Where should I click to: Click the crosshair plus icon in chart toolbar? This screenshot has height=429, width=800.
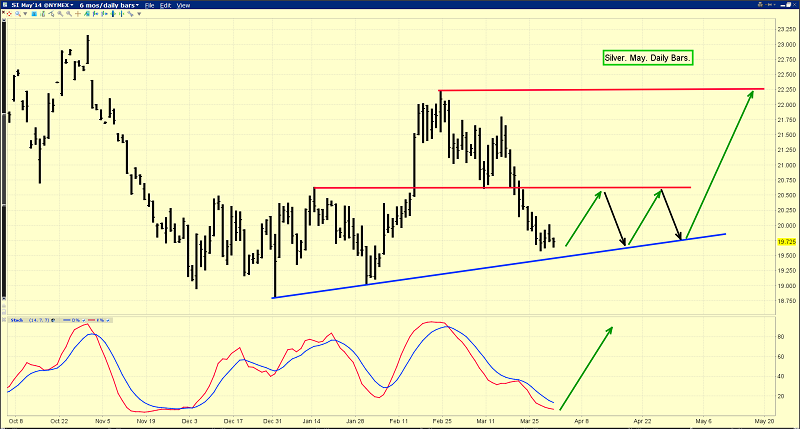click(78, 14)
